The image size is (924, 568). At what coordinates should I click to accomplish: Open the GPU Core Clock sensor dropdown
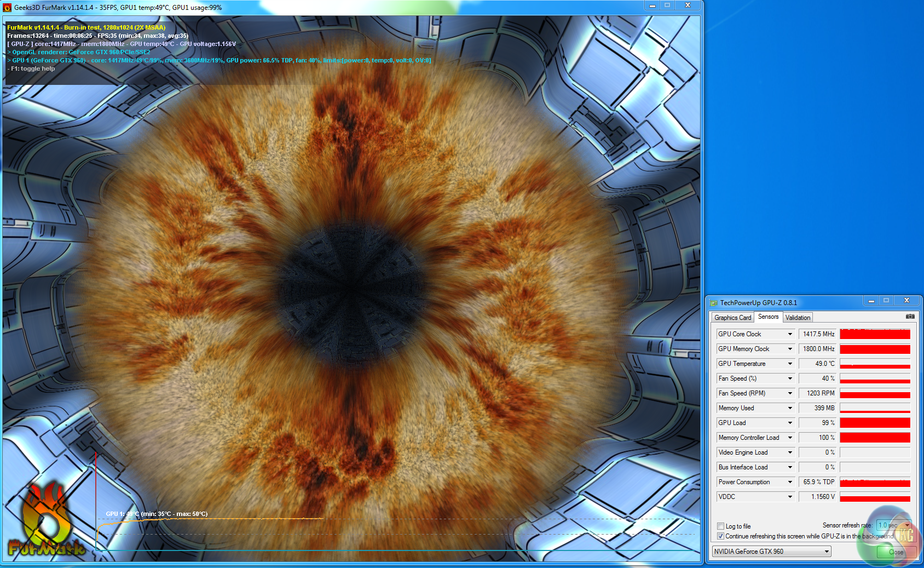[790, 334]
